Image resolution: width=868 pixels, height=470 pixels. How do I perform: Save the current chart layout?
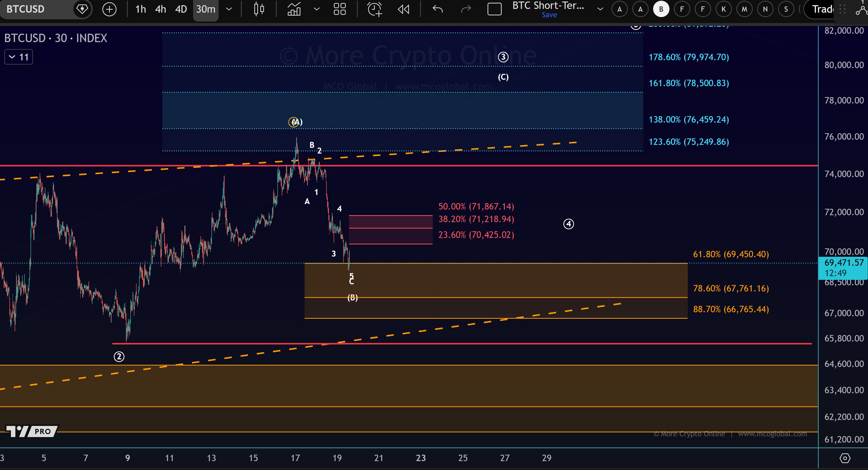[549, 15]
